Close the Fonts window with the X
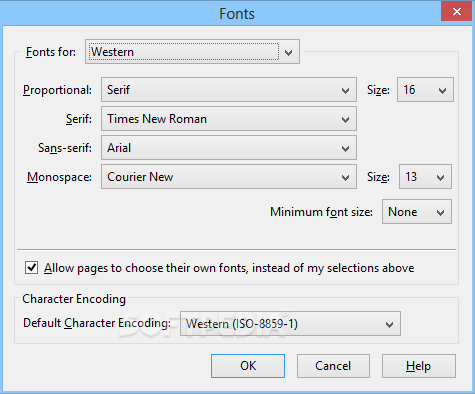 tap(456, 12)
